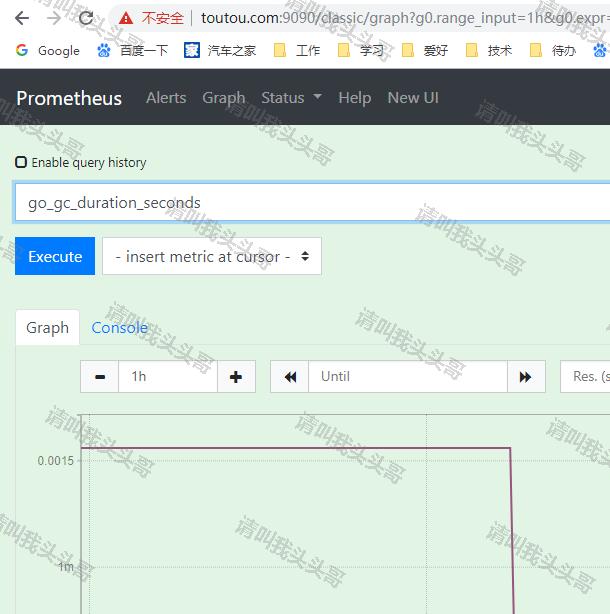Enable query history checkbox
Image resolution: width=610 pixels, height=614 pixels.
click(21, 162)
